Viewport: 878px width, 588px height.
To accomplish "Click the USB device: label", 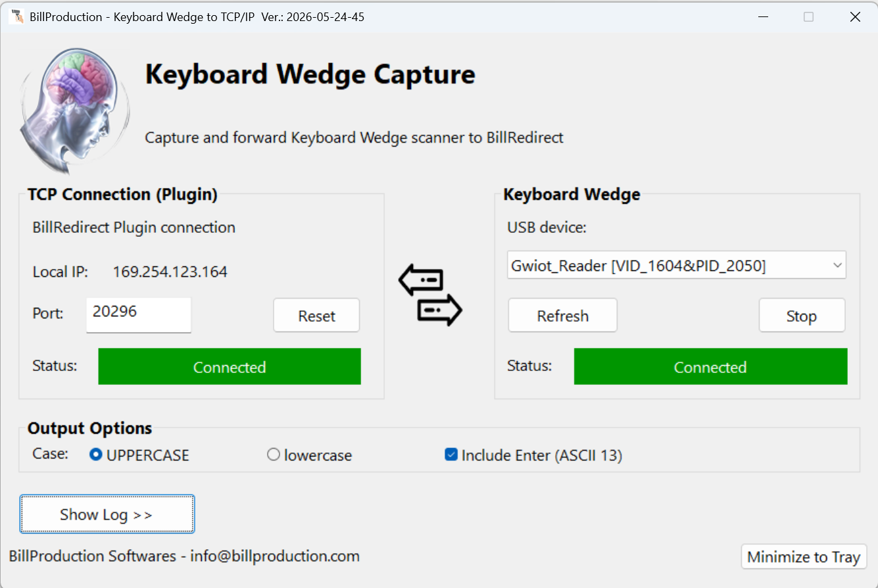I will pyautogui.click(x=547, y=228).
